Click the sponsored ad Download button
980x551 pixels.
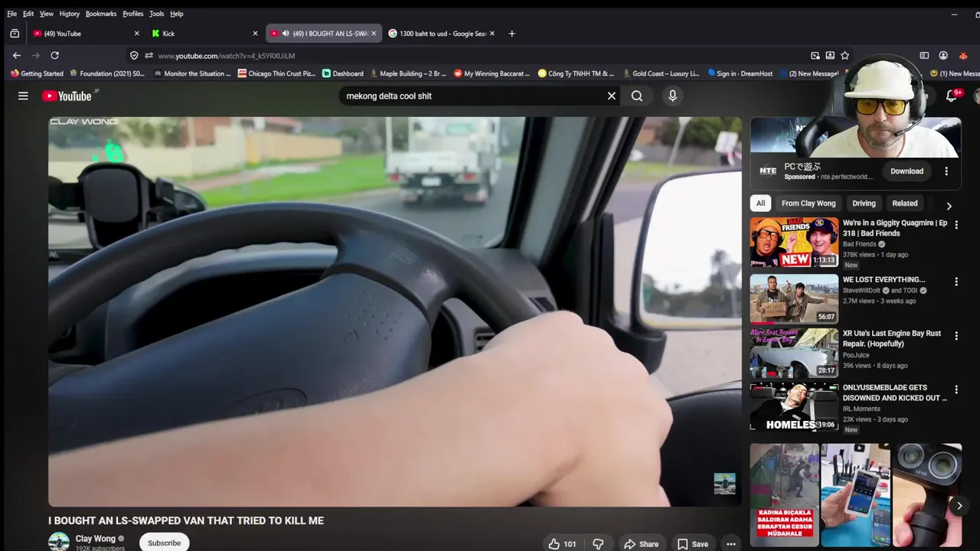(906, 171)
